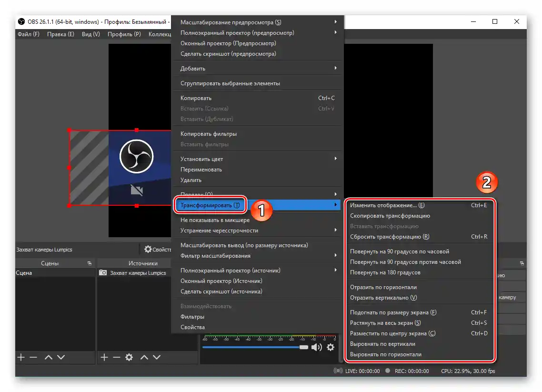Mute audio with the speaker icon
Screen dimensions: 542x392
tap(316, 347)
